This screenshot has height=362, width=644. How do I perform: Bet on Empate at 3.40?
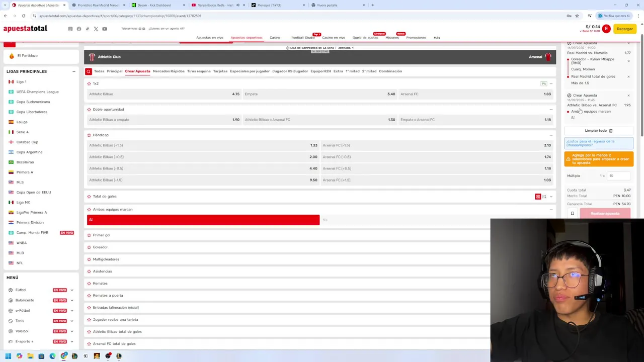[320, 94]
